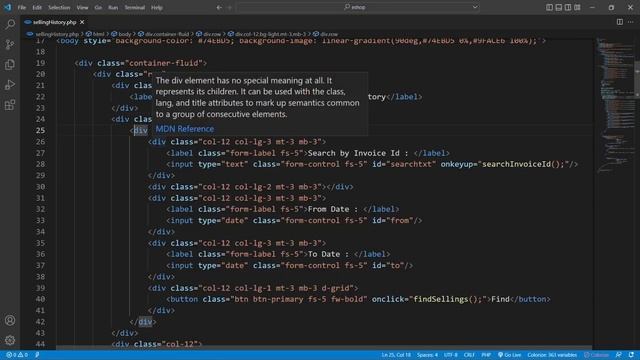
Task: Close the sellingHistory.php tab
Action: [82, 22]
